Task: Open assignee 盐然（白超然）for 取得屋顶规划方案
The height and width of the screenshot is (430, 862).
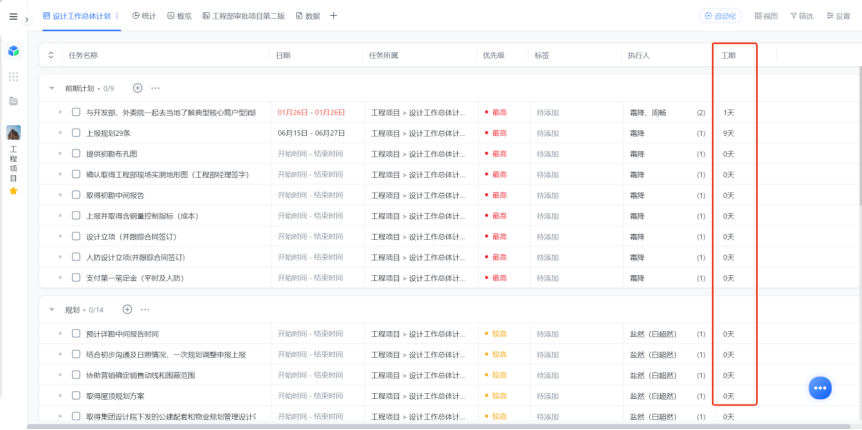Action: (x=653, y=396)
